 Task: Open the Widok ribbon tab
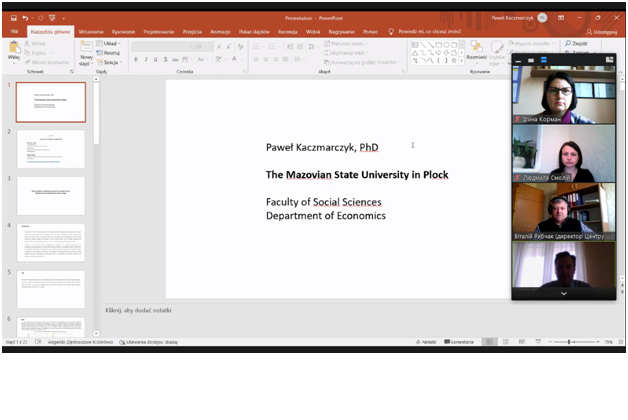click(313, 32)
